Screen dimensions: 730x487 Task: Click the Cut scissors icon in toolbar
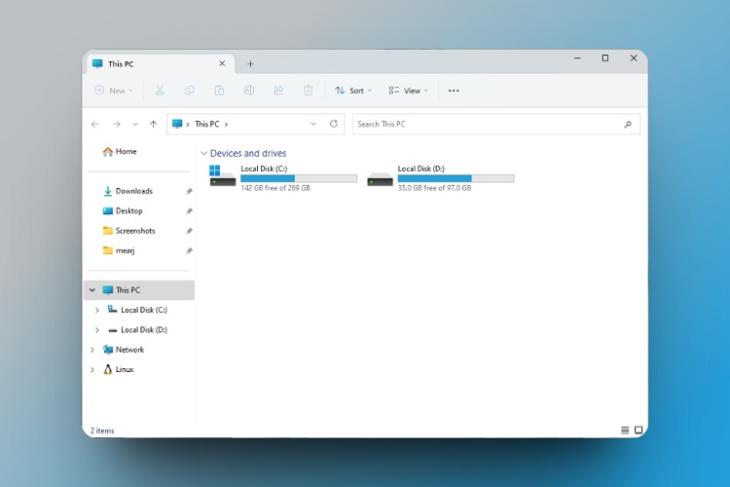point(160,90)
